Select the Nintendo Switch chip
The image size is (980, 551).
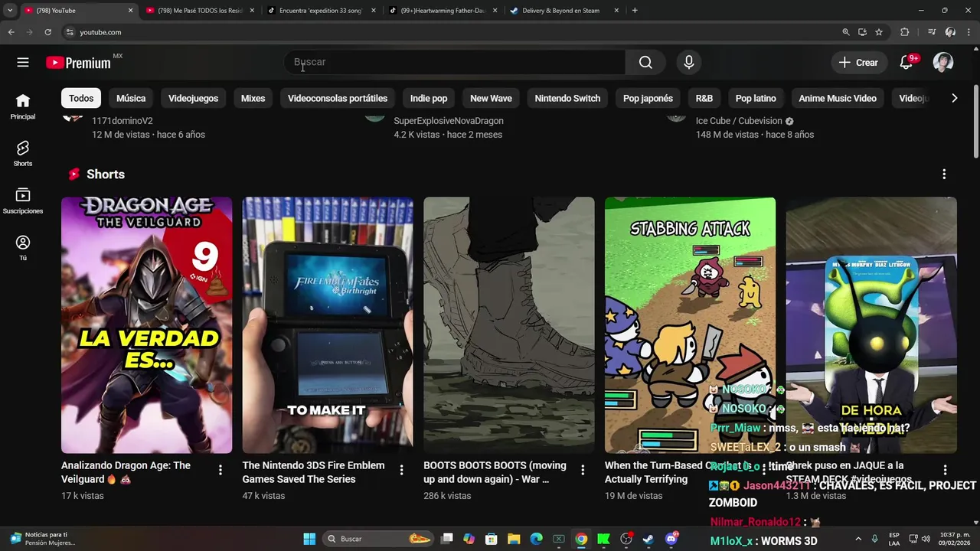pos(567,98)
